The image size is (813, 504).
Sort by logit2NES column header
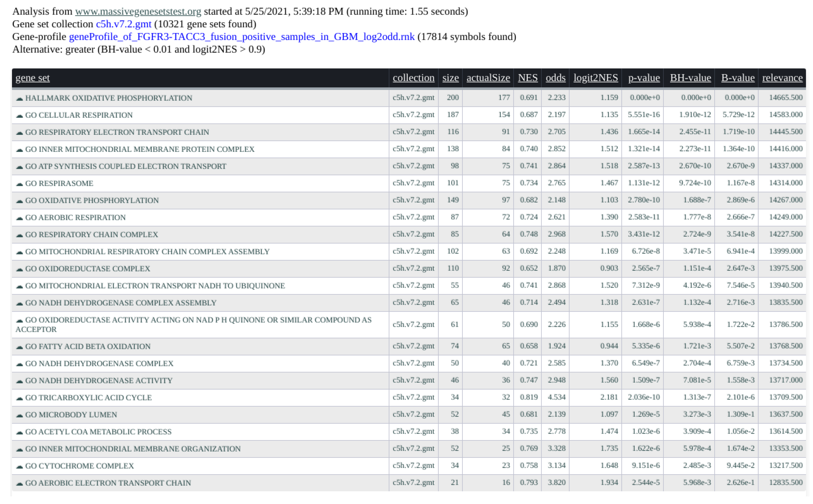tap(595, 78)
